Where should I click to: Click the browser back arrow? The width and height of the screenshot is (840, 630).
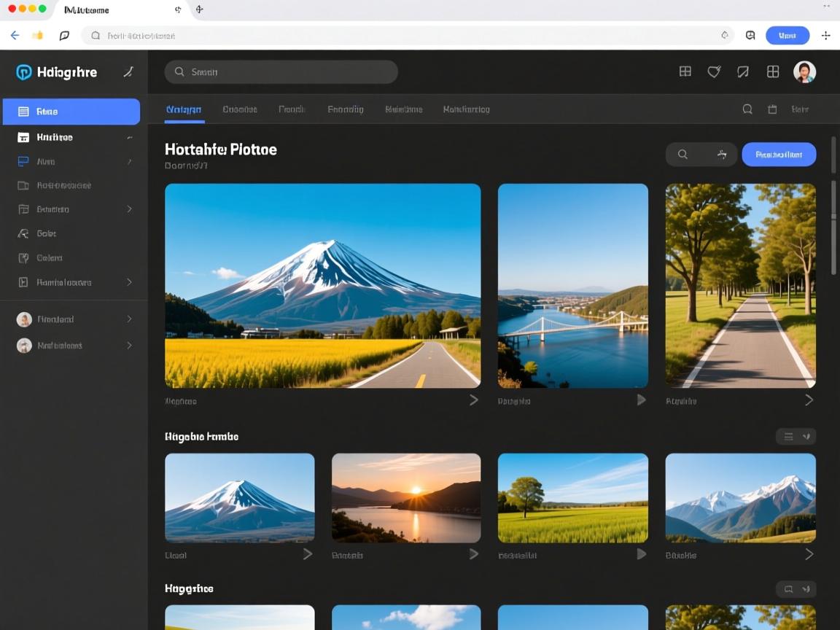[15, 35]
